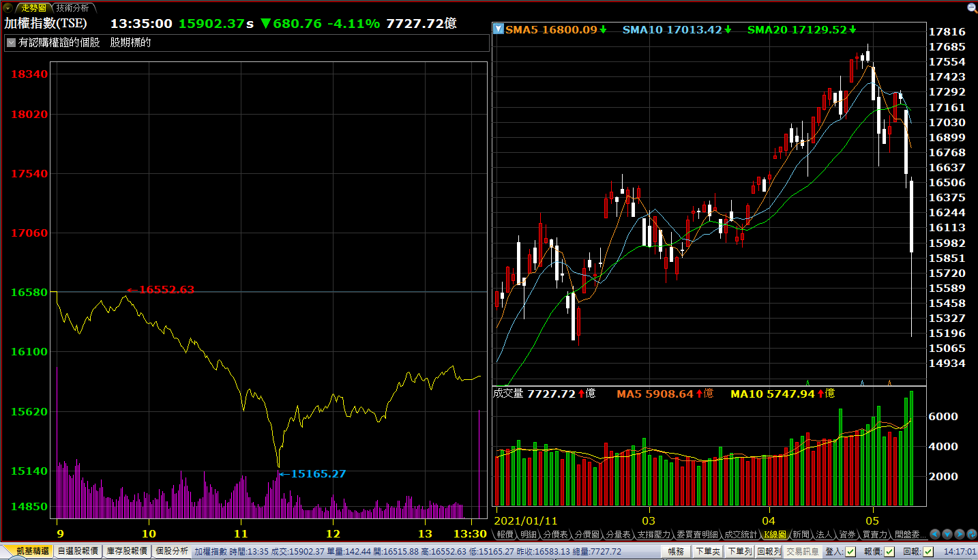
Task: Expand the 有認購權證的個股 dropdown arrow
Action: [11, 42]
